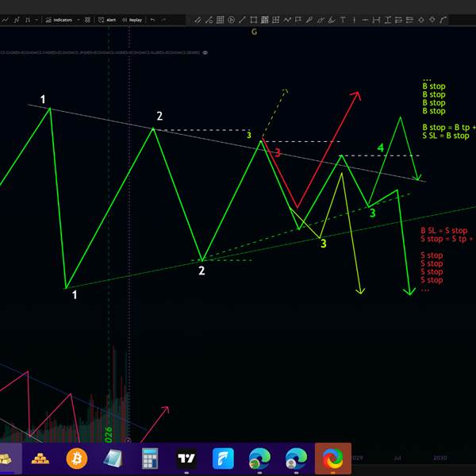
Task: Click the circled play icon tool
Action: (231, 20)
